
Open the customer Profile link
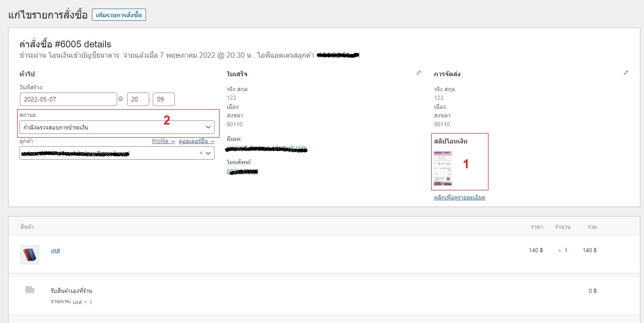[163, 141]
